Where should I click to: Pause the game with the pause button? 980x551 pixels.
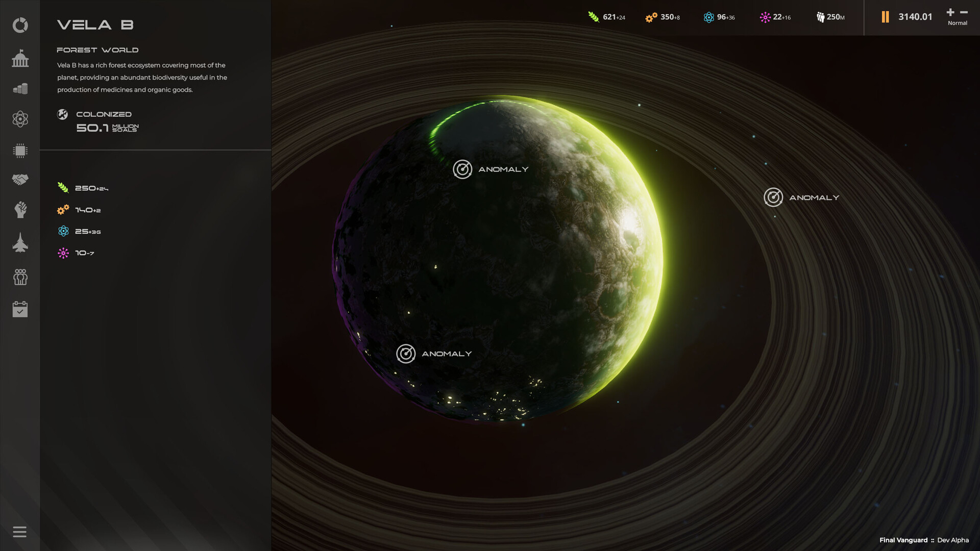(x=886, y=17)
